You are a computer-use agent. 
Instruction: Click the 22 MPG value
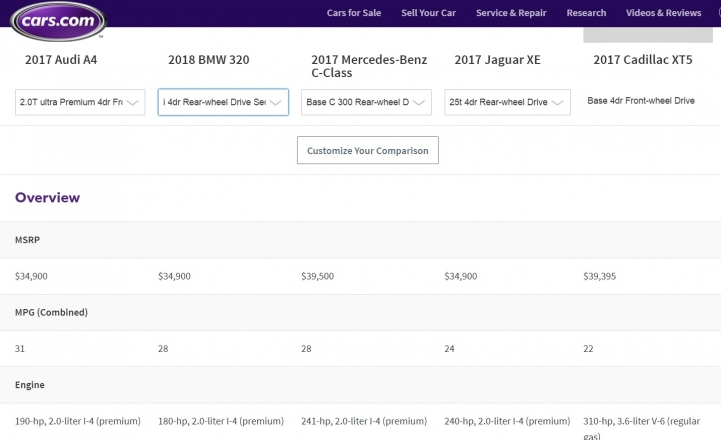click(588, 349)
